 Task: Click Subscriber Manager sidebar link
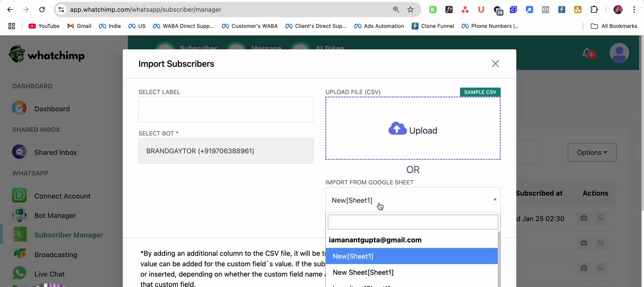coord(69,235)
